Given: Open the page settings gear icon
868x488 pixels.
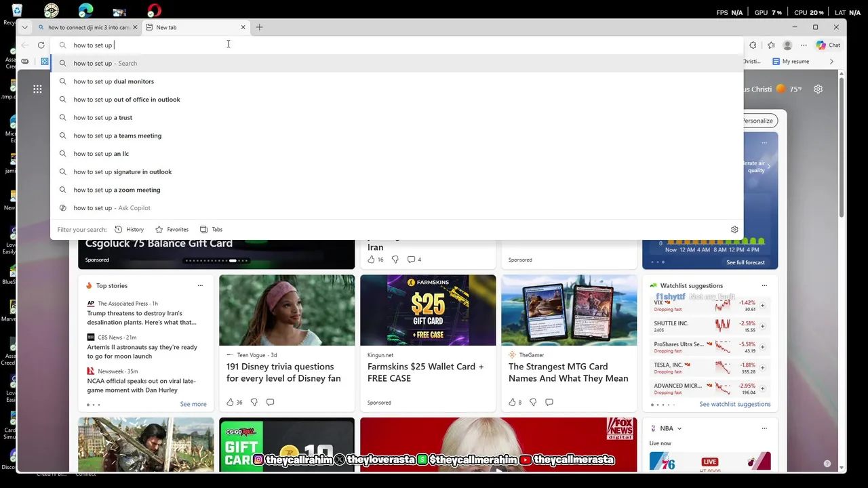Looking at the screenshot, I should click(818, 89).
